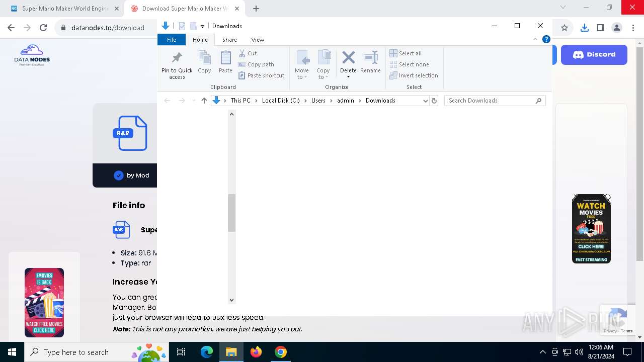This screenshot has height=362, width=644.
Task: Click the red Delete icon
Action: (x=348, y=57)
